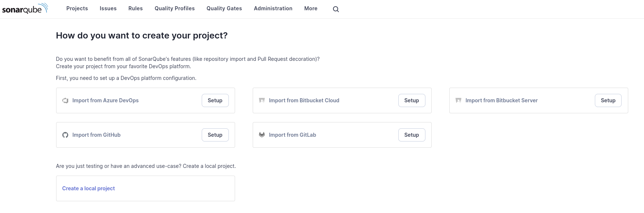
Task: Click the Bitbucket Server icon
Action: tap(458, 100)
